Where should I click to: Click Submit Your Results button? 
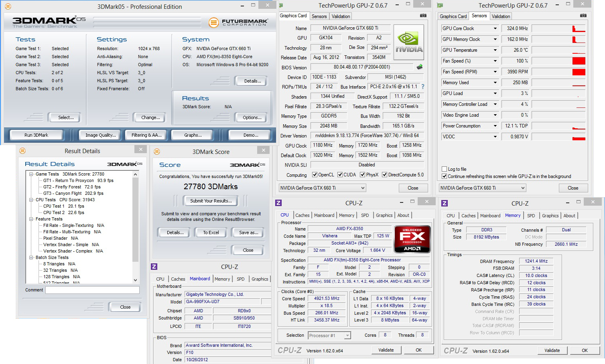coord(211,201)
